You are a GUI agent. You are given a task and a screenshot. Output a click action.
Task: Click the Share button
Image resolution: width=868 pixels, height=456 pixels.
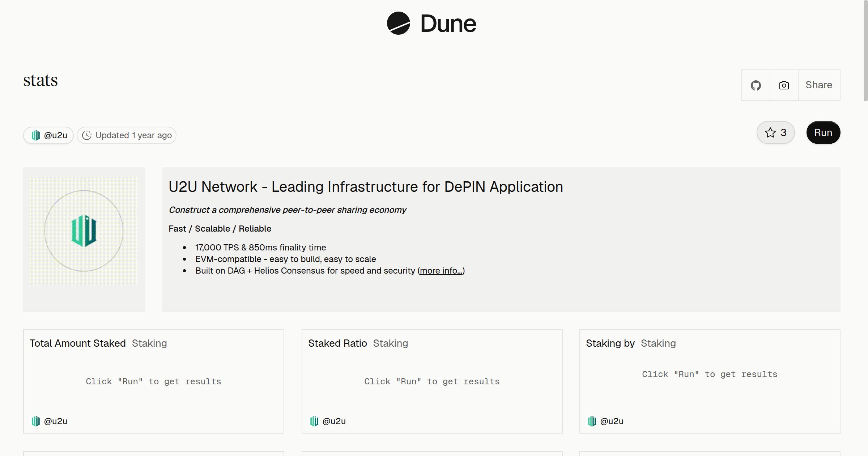819,85
